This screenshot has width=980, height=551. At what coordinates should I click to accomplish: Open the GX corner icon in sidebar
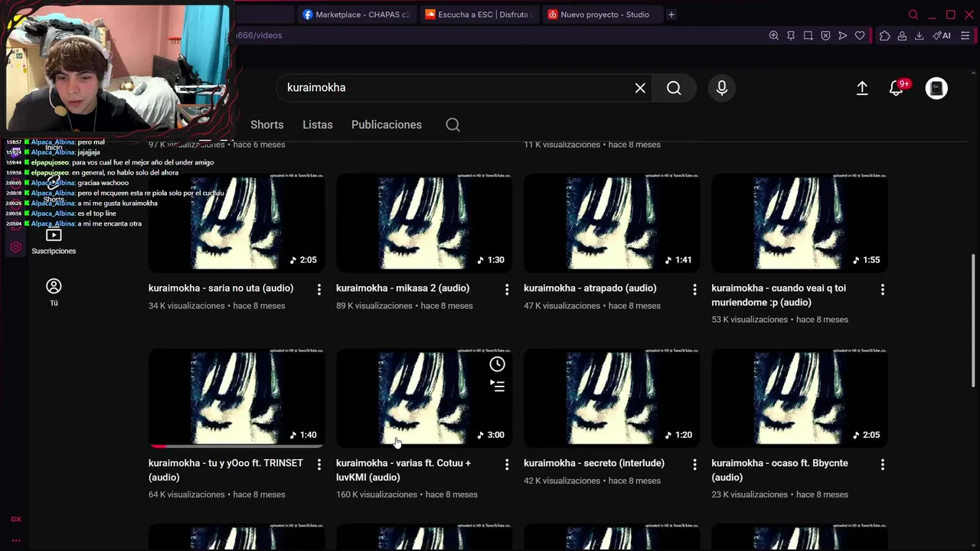click(16, 519)
